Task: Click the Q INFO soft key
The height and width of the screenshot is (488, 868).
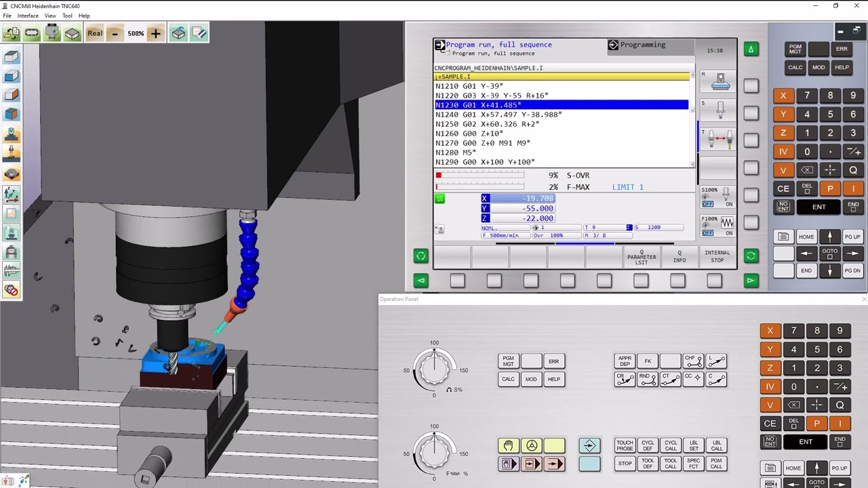Action: pyautogui.click(x=679, y=256)
